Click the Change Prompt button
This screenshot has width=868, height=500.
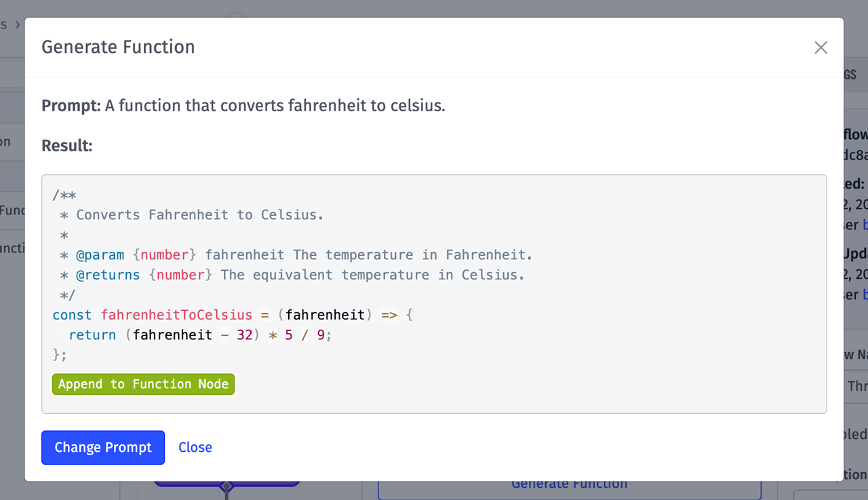point(102,447)
